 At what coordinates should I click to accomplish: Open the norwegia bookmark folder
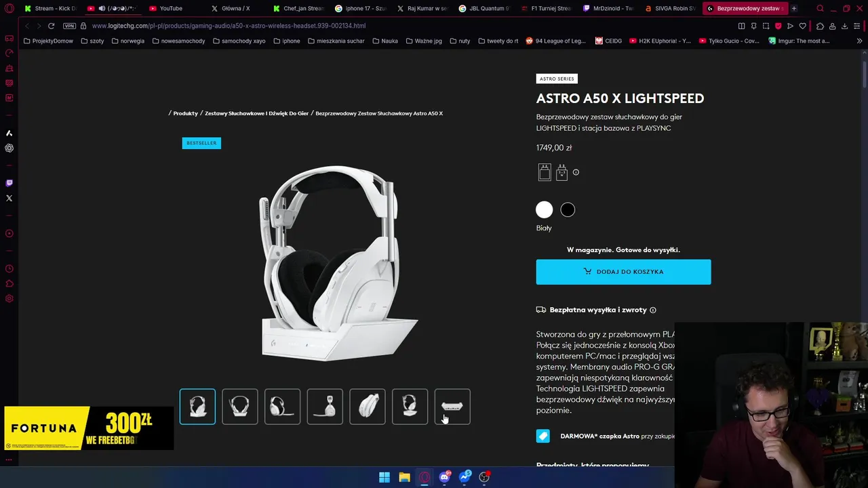127,41
